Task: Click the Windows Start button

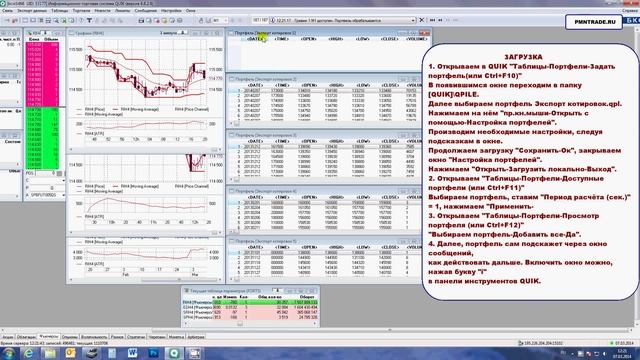Action: 8,353
